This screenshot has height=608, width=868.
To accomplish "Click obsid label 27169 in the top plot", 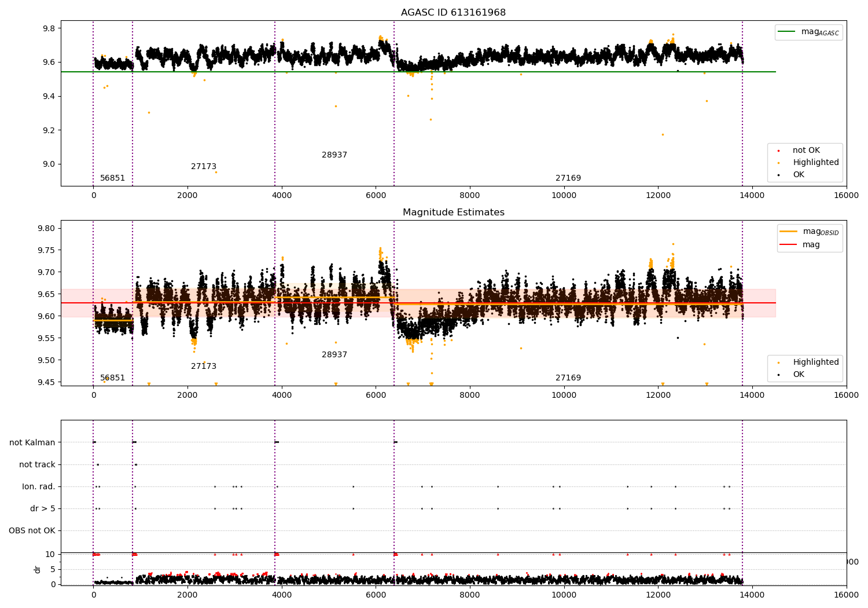I will pos(568,178).
